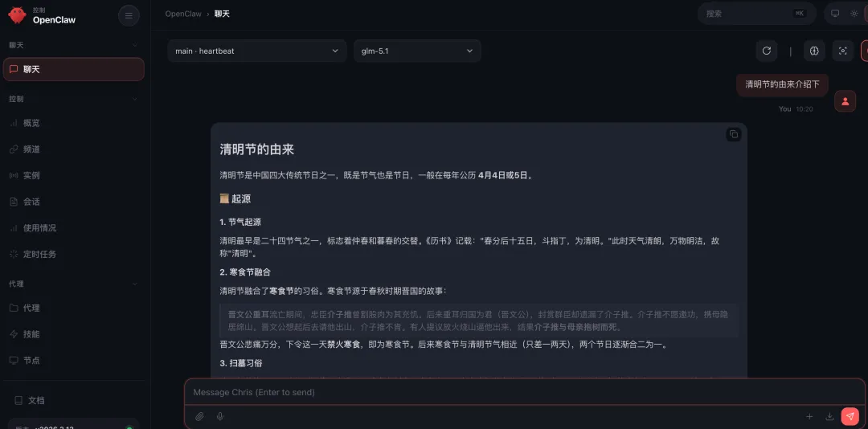Collapse the sidebar with the hamburger button

pos(129,15)
